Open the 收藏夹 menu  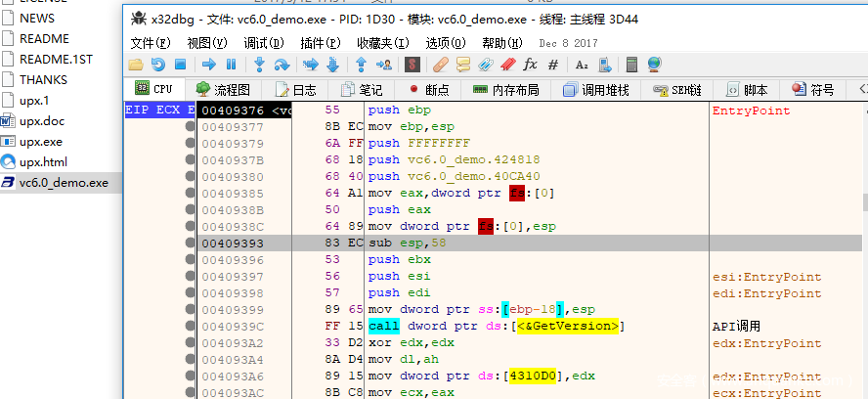coord(383,43)
